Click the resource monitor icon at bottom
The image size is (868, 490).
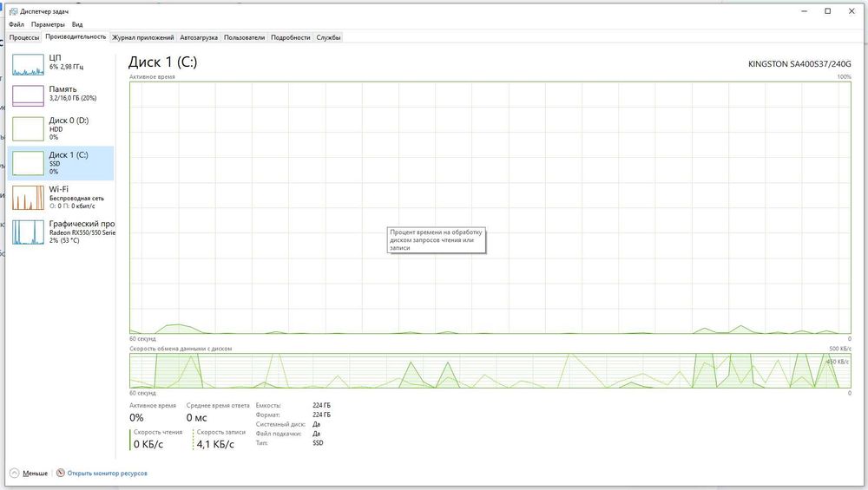pos(61,474)
